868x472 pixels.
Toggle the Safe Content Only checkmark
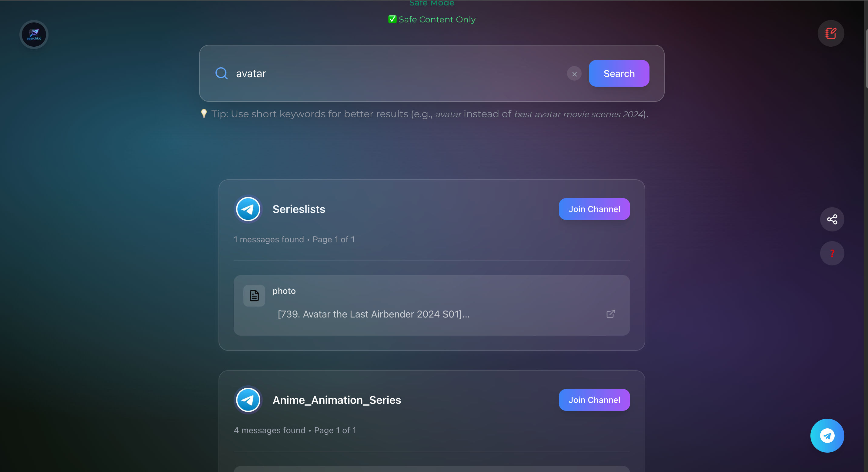click(x=392, y=19)
